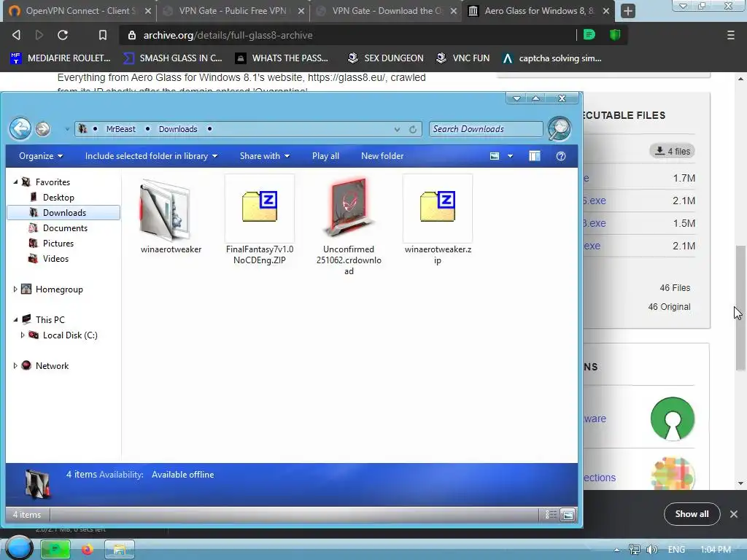Image resolution: width=747 pixels, height=560 pixels.
Task: Toggle the preview pane icon
Action: [x=535, y=156]
